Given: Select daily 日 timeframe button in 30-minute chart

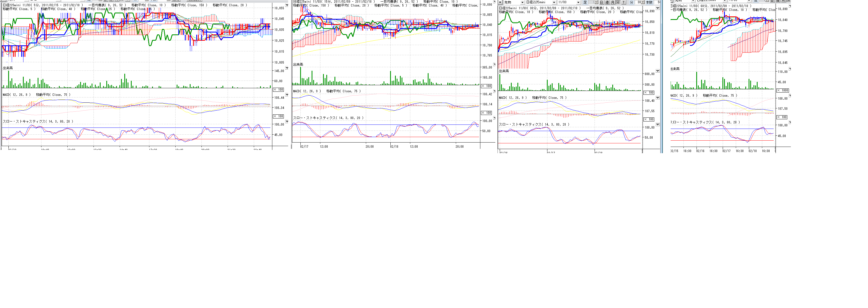Looking at the screenshot, I should pyautogui.click(x=601, y=2).
